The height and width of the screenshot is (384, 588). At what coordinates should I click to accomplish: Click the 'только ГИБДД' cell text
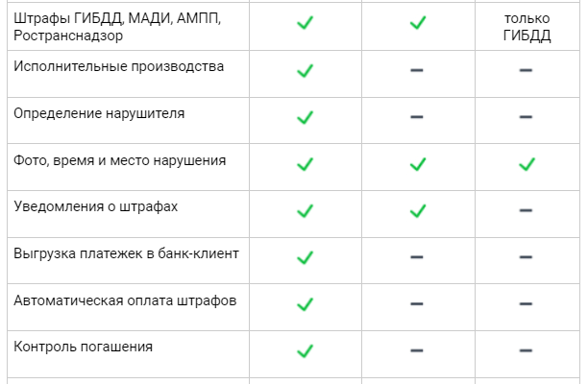(527, 27)
